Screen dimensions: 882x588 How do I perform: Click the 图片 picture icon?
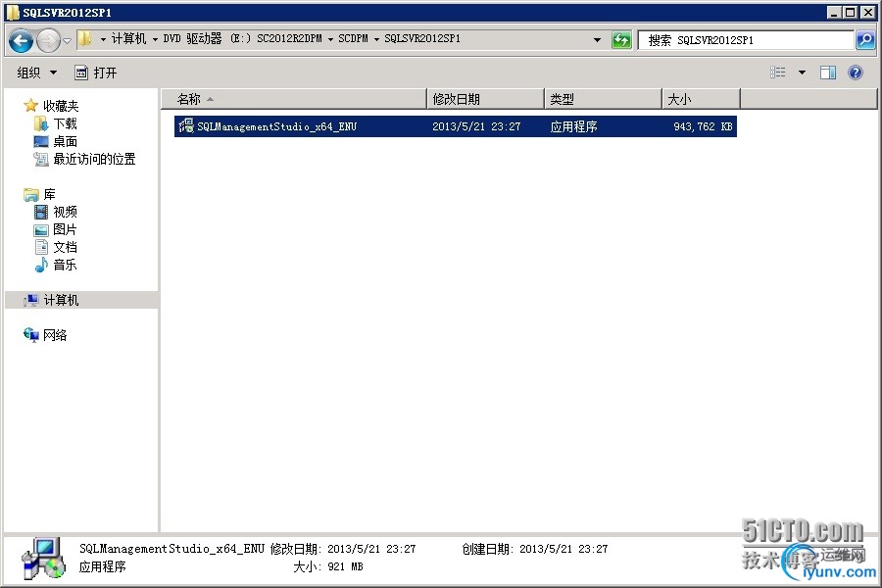coord(41,230)
